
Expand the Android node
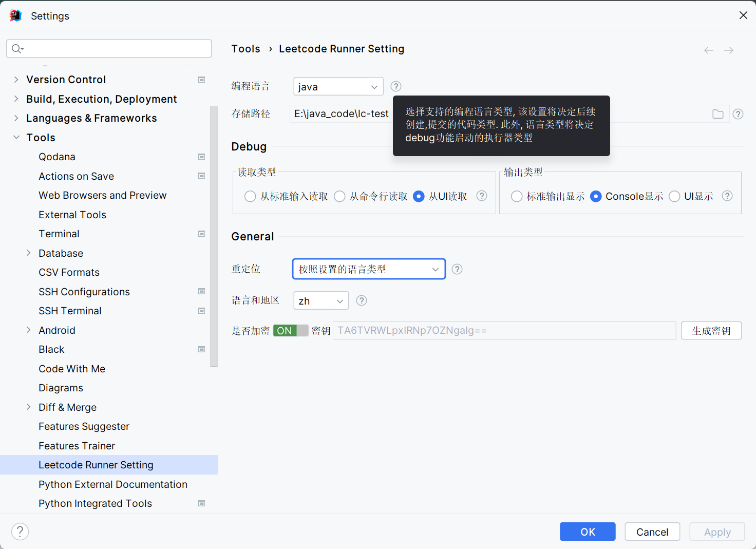pyautogui.click(x=28, y=330)
